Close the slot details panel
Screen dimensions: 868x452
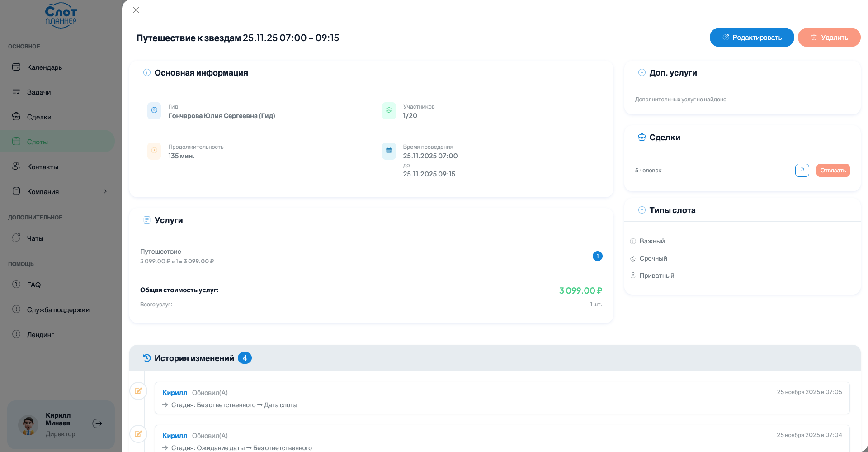136,10
